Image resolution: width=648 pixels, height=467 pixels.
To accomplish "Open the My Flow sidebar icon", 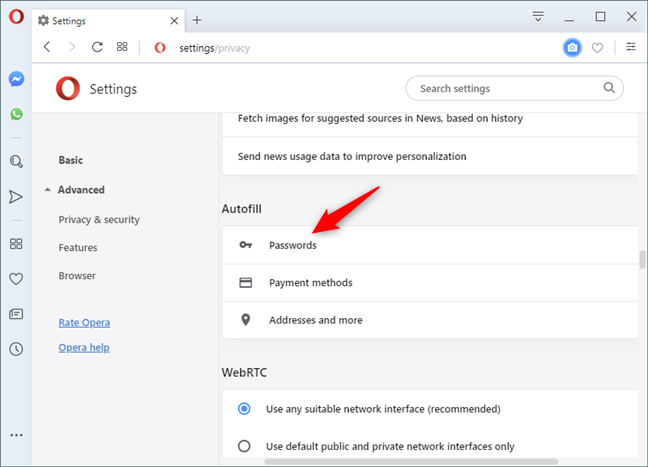I will (x=16, y=197).
